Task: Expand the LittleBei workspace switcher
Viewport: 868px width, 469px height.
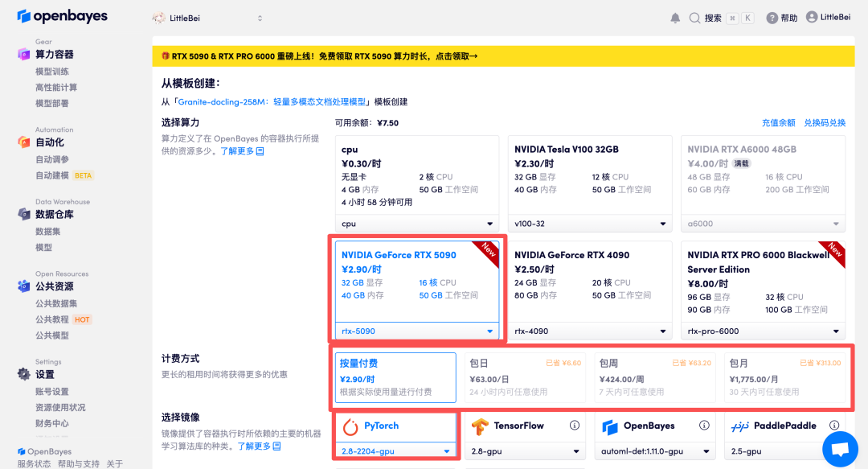Action: point(260,19)
